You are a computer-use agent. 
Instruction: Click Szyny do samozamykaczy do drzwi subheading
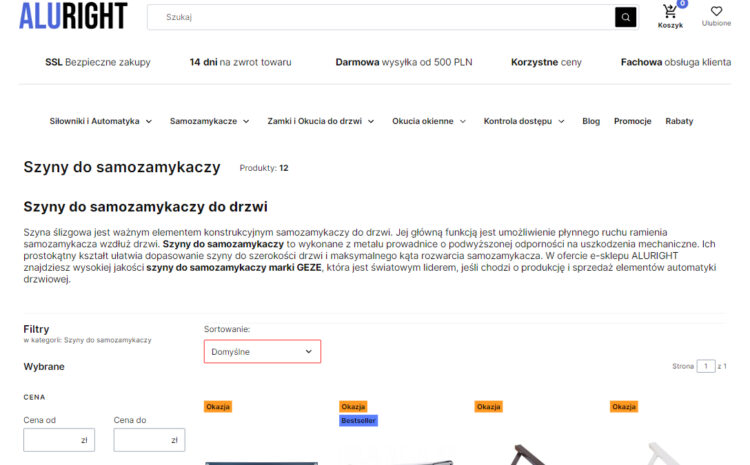point(145,207)
